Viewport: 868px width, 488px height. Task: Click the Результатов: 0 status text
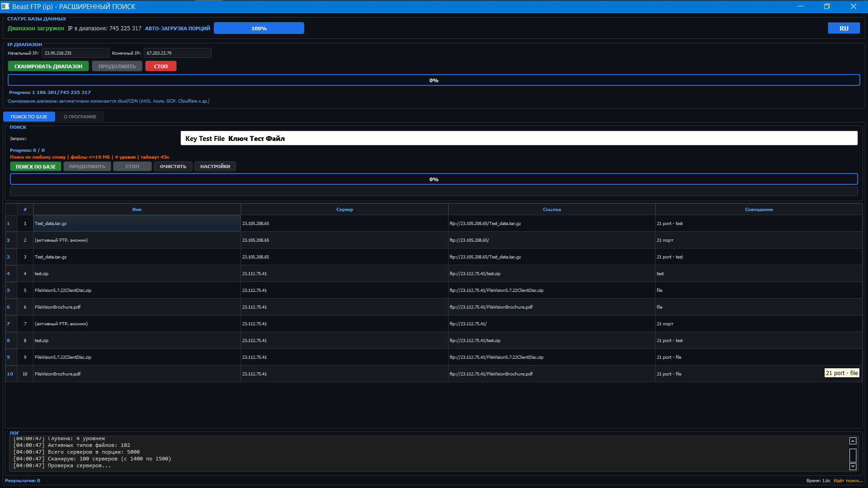point(23,480)
